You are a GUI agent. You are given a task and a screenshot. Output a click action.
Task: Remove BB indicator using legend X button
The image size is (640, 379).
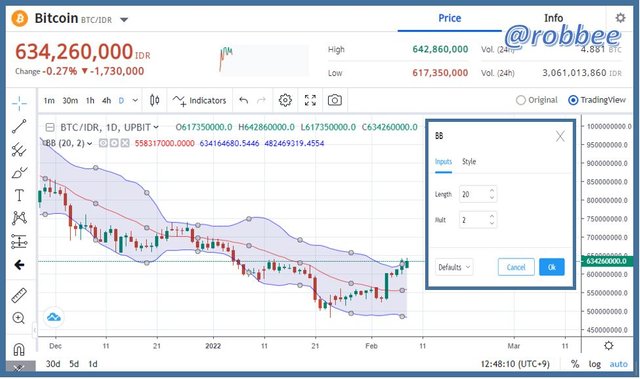tap(125, 143)
